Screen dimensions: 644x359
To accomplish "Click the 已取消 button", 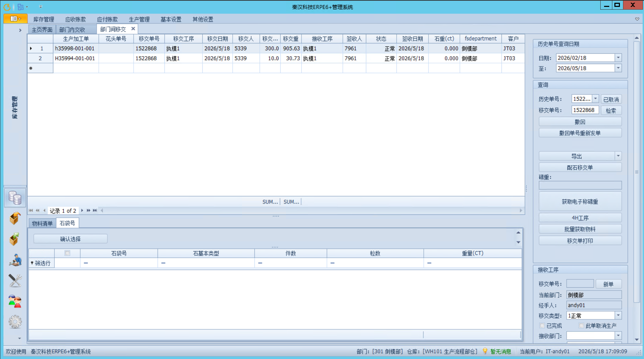I will [x=611, y=100].
